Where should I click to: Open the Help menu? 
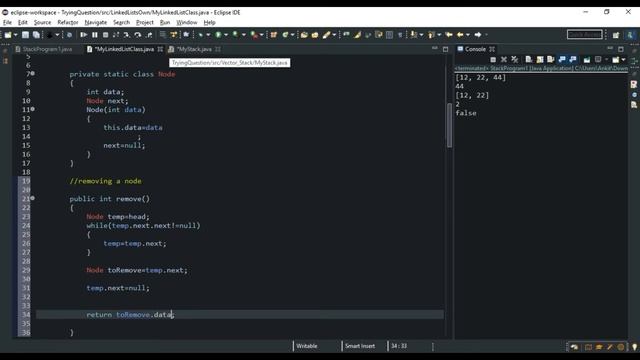point(209,22)
